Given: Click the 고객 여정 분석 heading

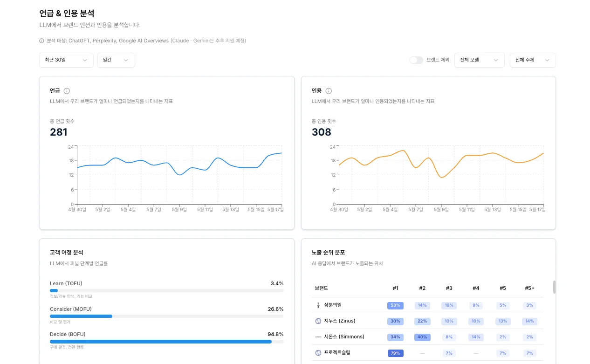Looking at the screenshot, I should pos(67,253).
